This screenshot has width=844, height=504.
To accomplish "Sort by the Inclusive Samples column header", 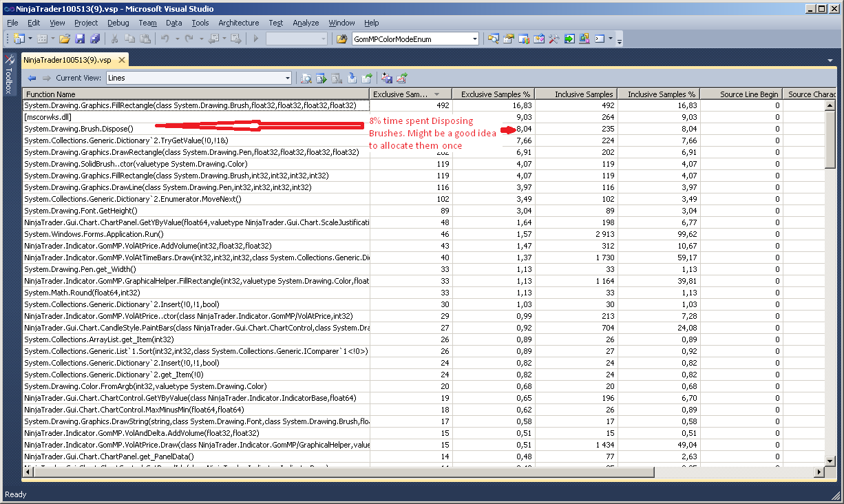I will [576, 94].
